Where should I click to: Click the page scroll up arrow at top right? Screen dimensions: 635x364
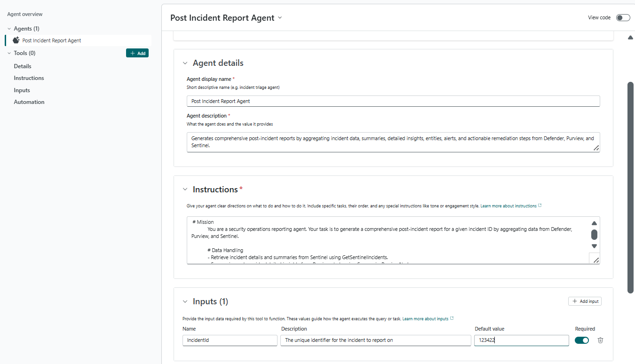[x=630, y=38]
